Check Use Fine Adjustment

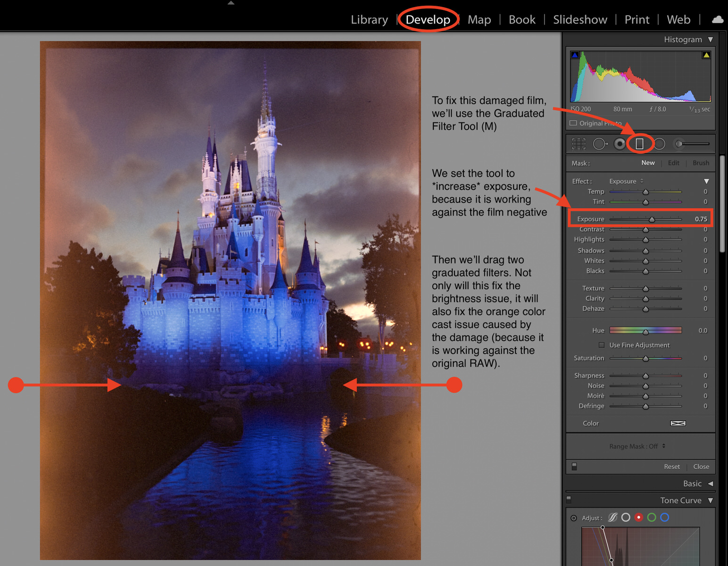point(602,345)
